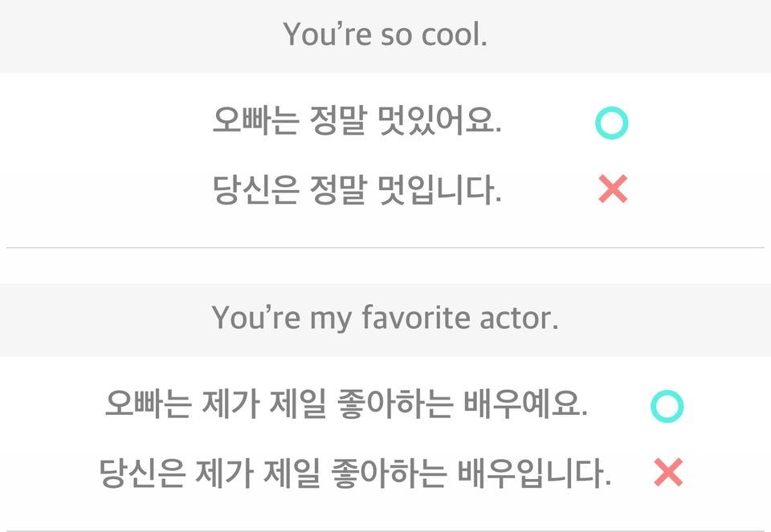Click "좋아하는" in the sentence ending "배우예요"

(390, 404)
